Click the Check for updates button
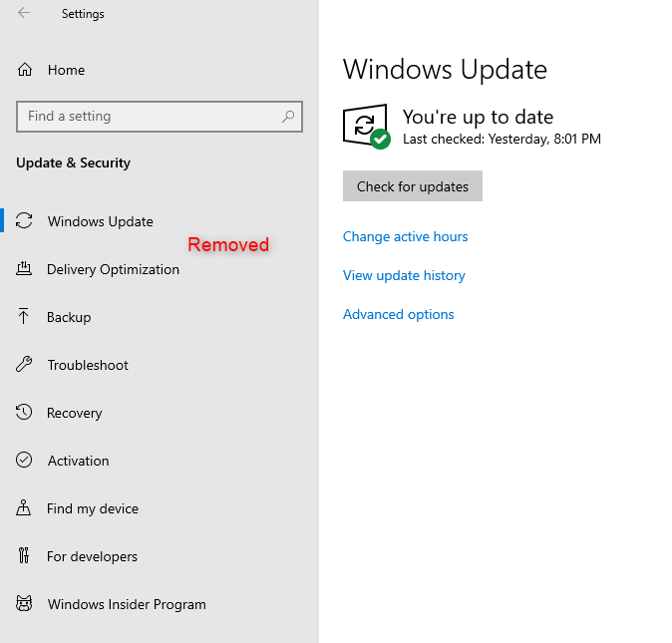This screenshot has height=643, width=672. 413,185
